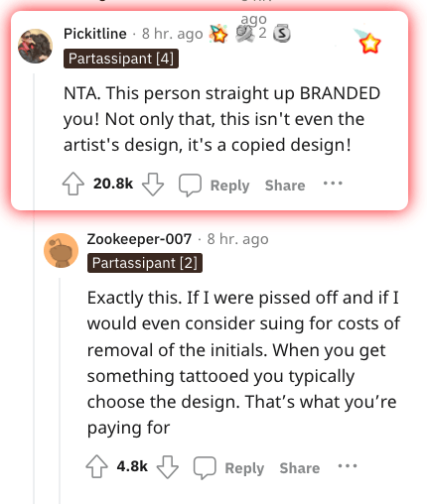Downvote Zookeeper-007's reply
This screenshot has height=504, width=427.
(x=168, y=467)
